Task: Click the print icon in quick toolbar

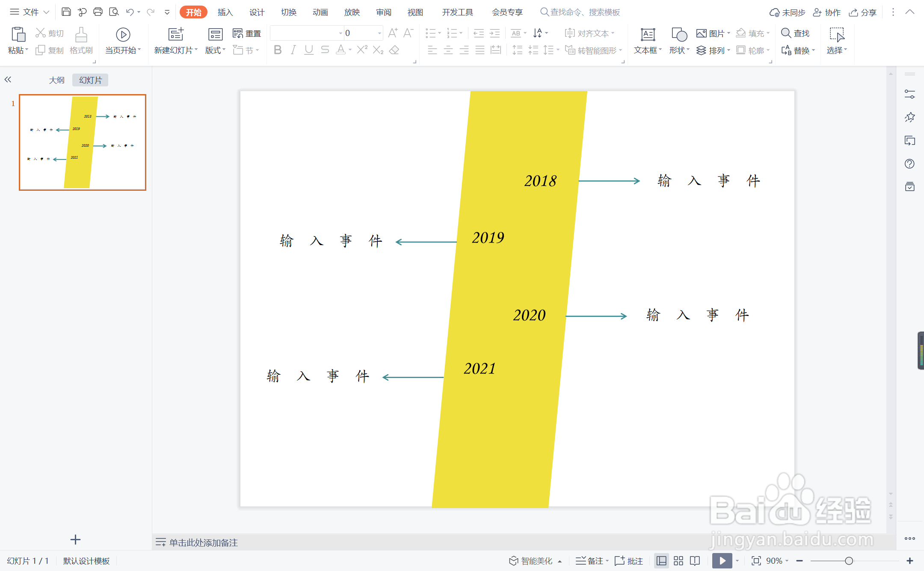Action: coord(98,12)
